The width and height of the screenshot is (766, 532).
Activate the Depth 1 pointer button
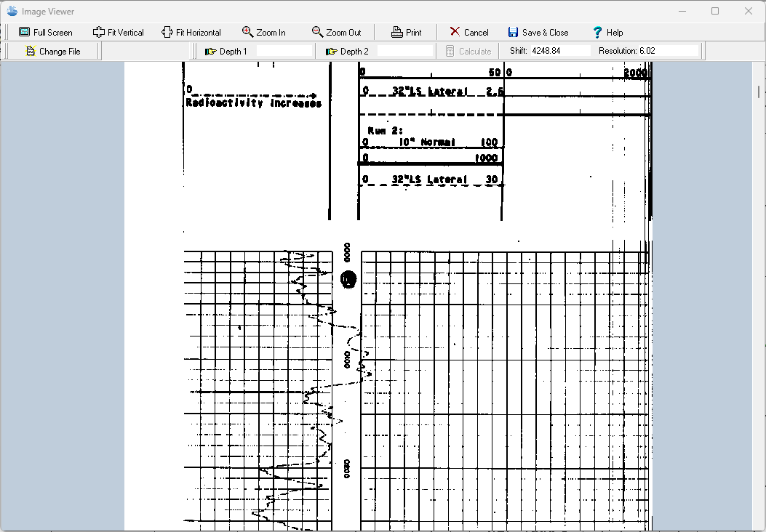226,52
